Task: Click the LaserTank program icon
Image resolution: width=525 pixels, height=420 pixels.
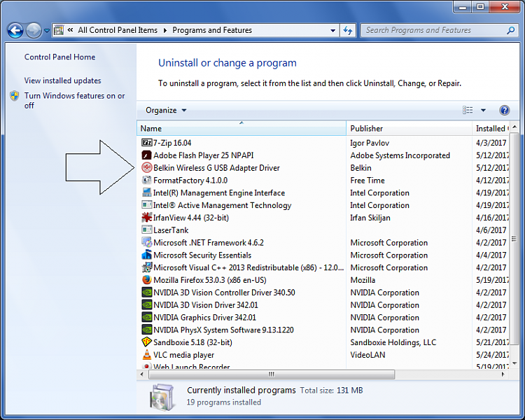Action: point(147,230)
